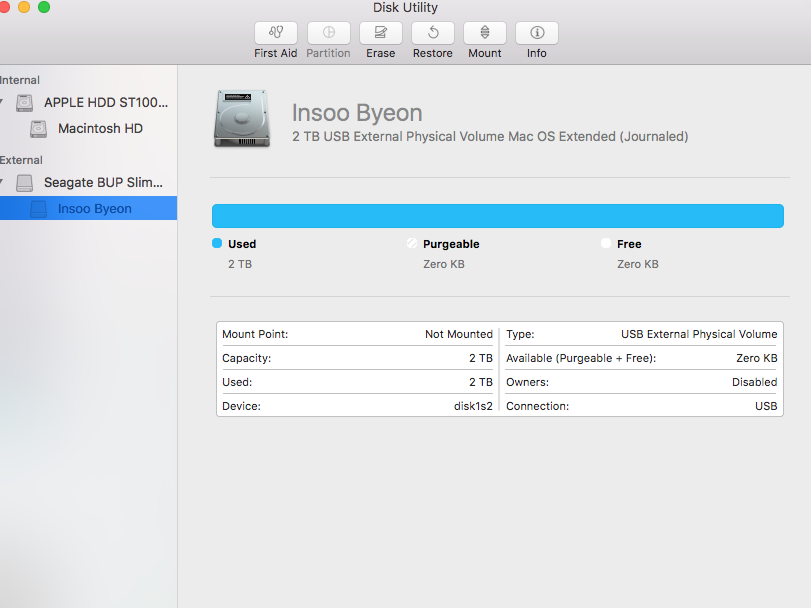
Task: Click the blue disk usage bar
Action: click(498, 216)
